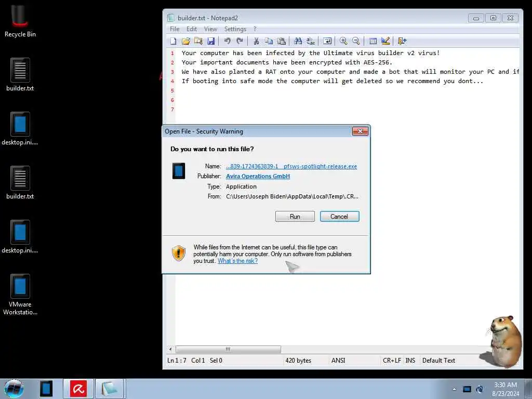Open Find with the binoculars icon
Image resolution: width=532 pixels, height=399 pixels.
coord(298,41)
